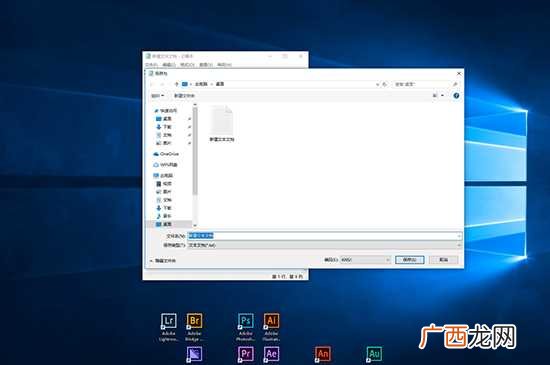Click the change view icon in the toolbar
The height and width of the screenshot is (365, 550).
click(x=435, y=95)
